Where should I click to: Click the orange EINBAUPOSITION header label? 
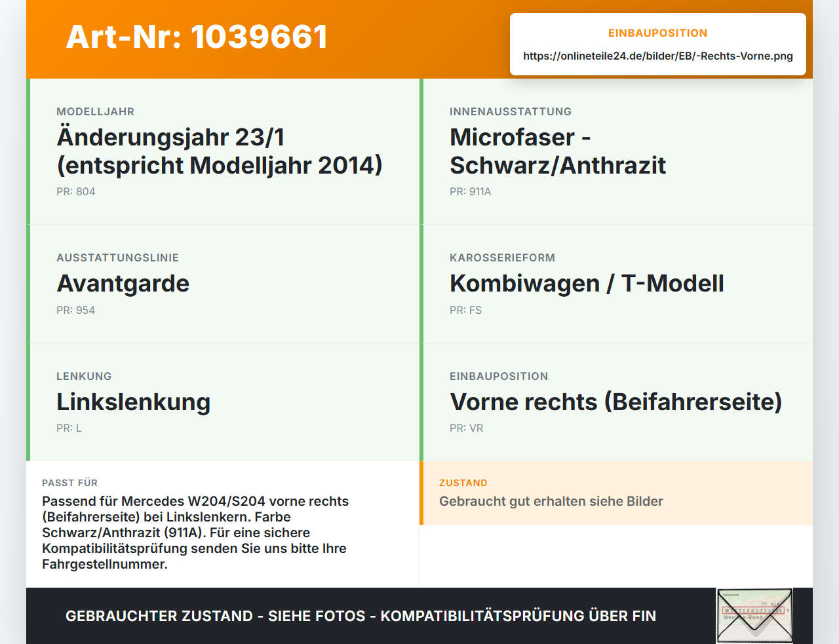(658, 33)
